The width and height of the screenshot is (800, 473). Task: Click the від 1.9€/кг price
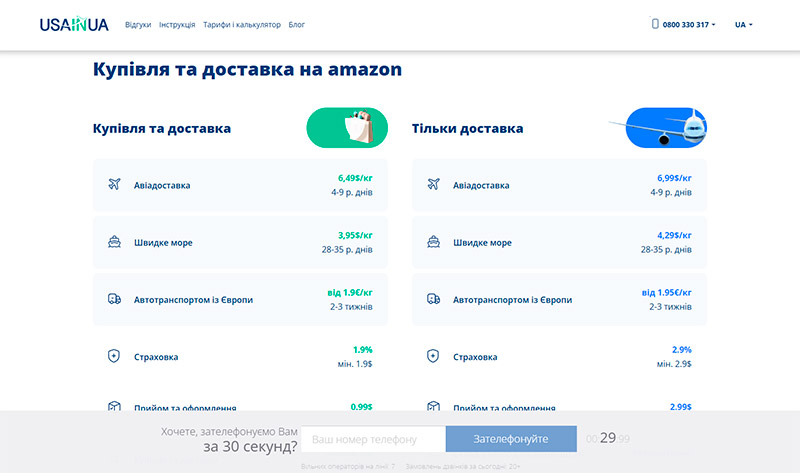[x=350, y=292]
